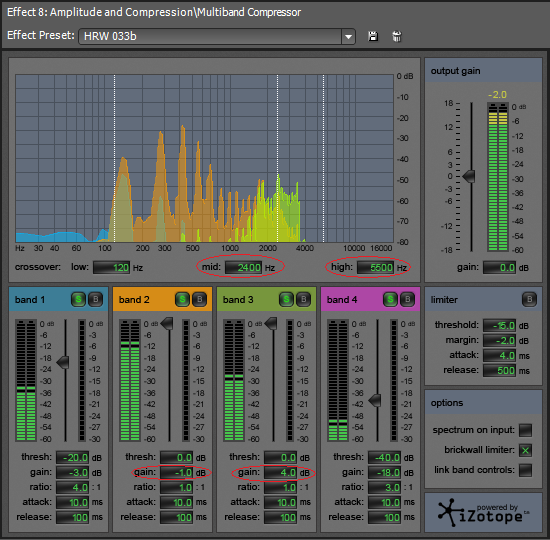
Task: Click band 1 ratio value field
Action: coord(72,487)
